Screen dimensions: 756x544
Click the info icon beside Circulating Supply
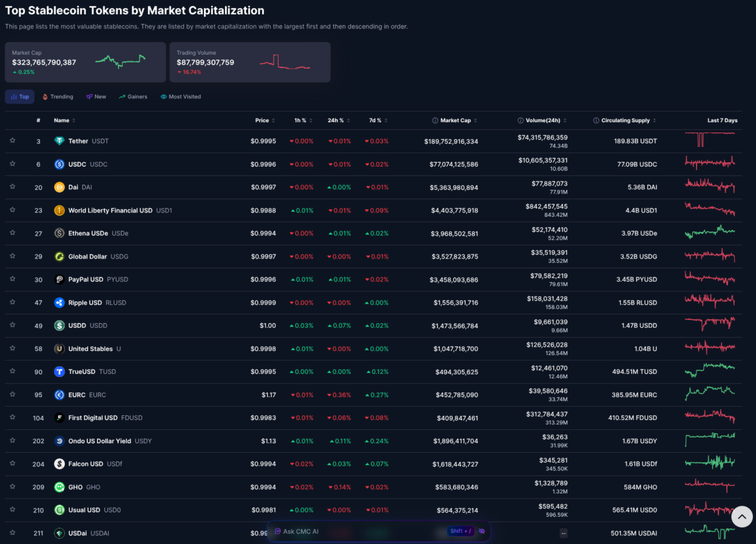click(x=596, y=120)
